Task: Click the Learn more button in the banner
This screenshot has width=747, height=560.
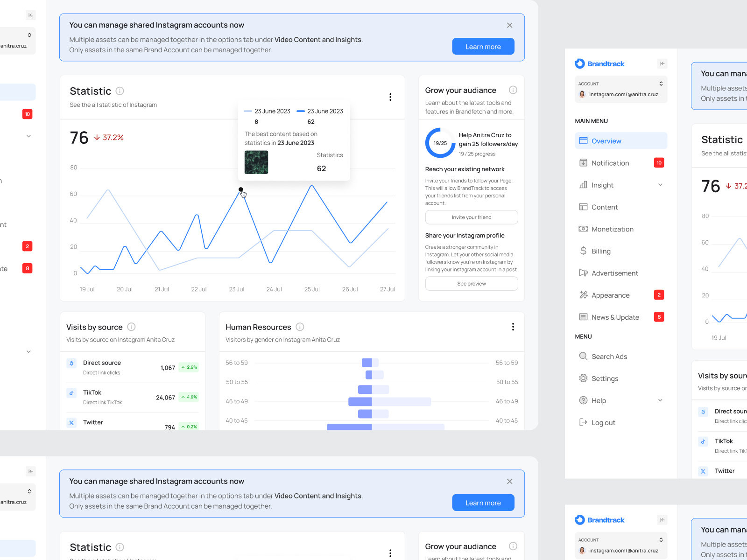Action: coord(483,46)
